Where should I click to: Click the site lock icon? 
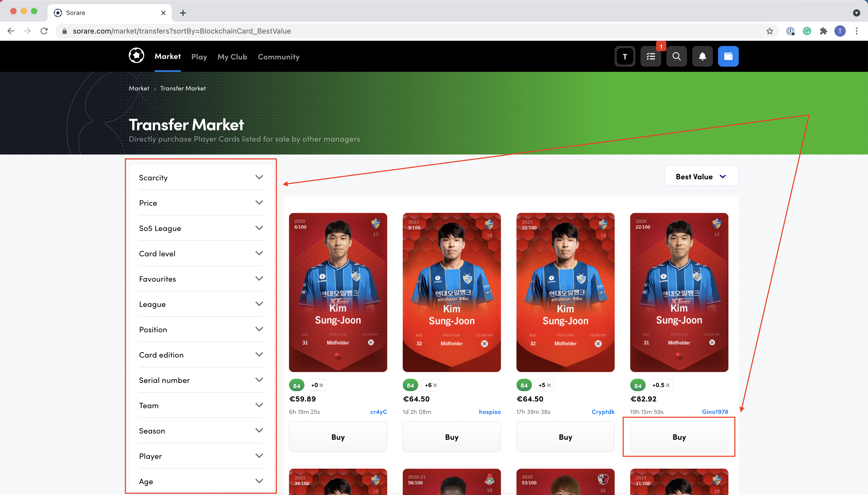[65, 31]
